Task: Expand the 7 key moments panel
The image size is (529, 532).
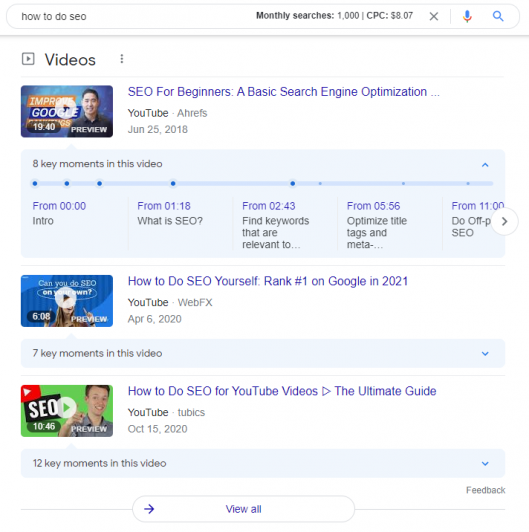Action: pos(485,354)
